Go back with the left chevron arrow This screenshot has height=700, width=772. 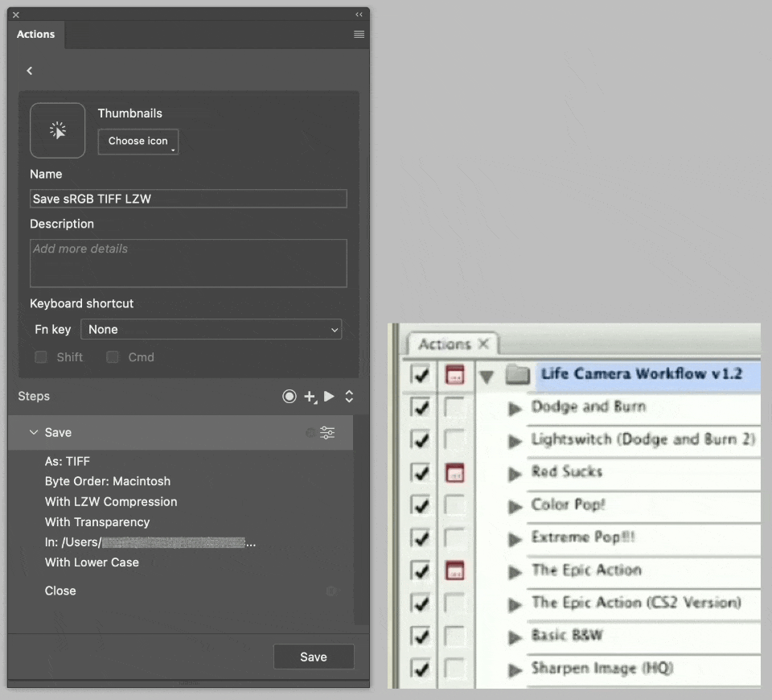[x=30, y=71]
